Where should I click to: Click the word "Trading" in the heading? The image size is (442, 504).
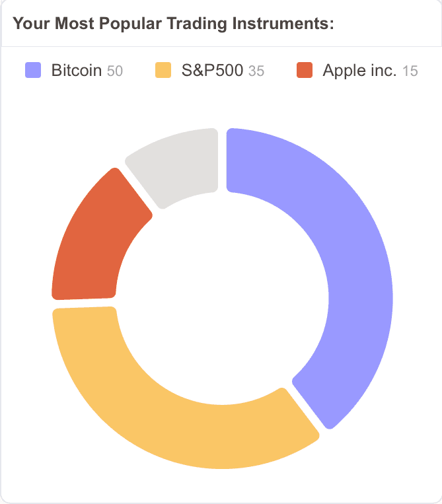[198, 24]
